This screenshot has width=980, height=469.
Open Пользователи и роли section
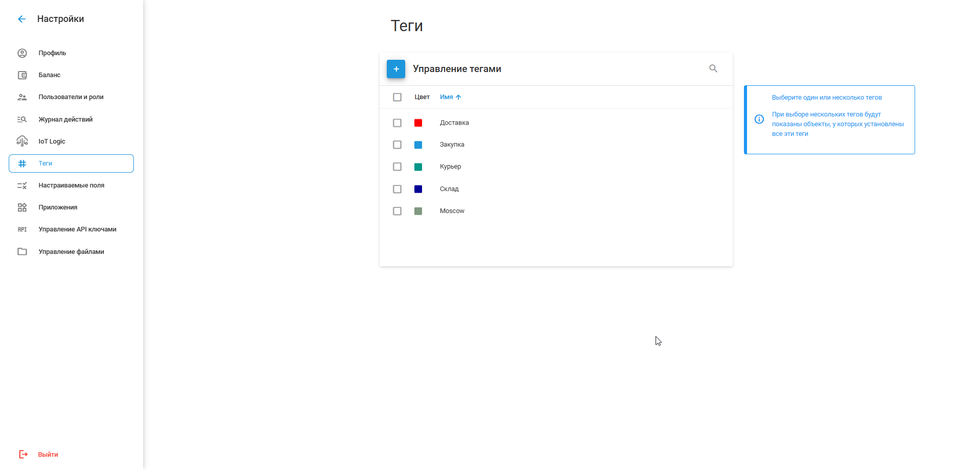[x=71, y=97]
